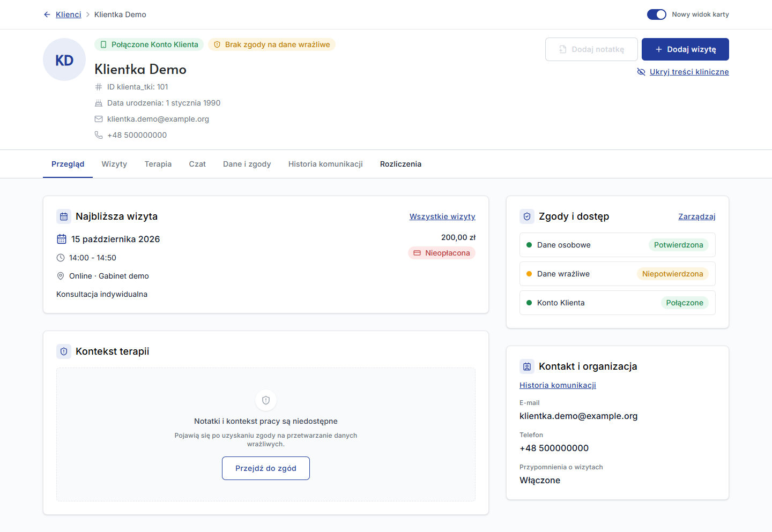Click the Przejdź do zgód button
Viewport: 772px width, 532px height.
pos(266,468)
